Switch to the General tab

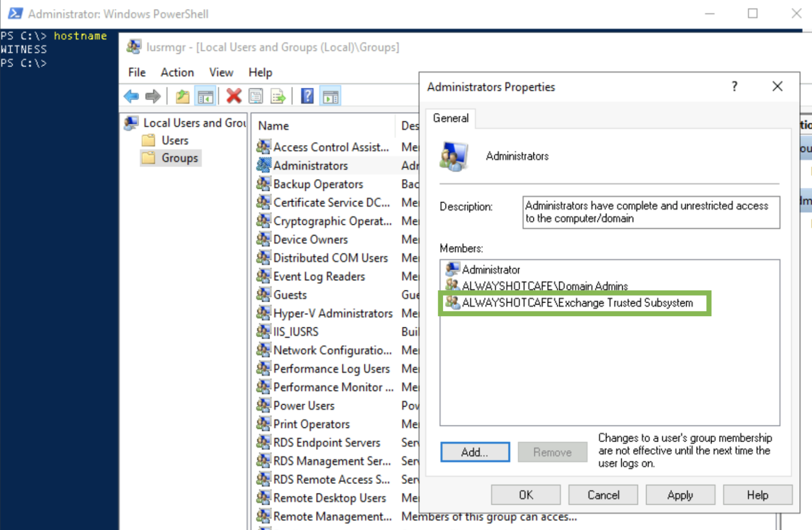coord(450,118)
